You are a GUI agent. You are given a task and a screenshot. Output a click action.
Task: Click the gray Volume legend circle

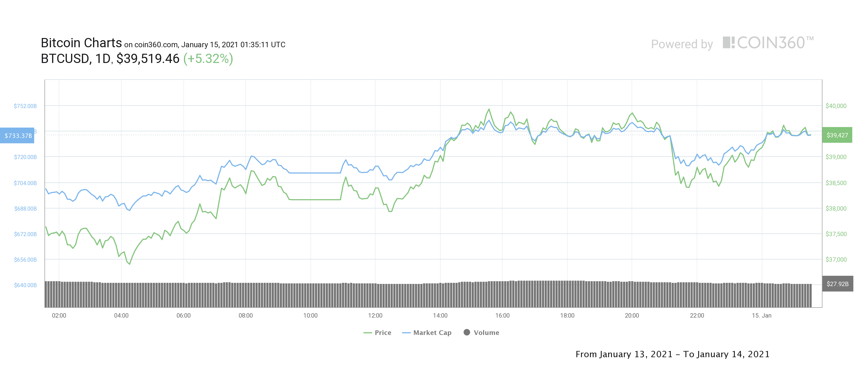467,332
